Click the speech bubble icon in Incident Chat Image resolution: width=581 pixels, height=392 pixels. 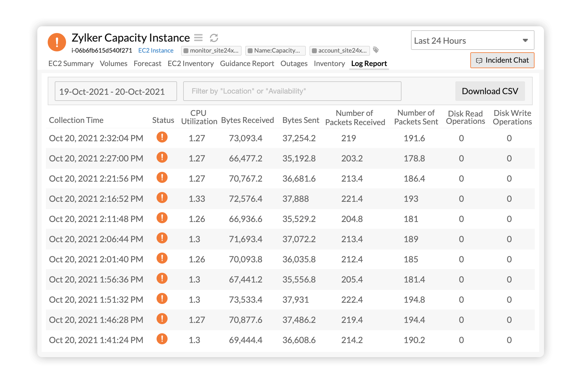(479, 60)
